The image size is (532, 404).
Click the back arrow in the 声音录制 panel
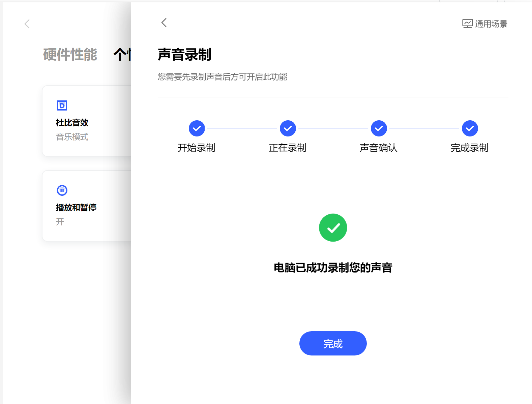(x=164, y=23)
